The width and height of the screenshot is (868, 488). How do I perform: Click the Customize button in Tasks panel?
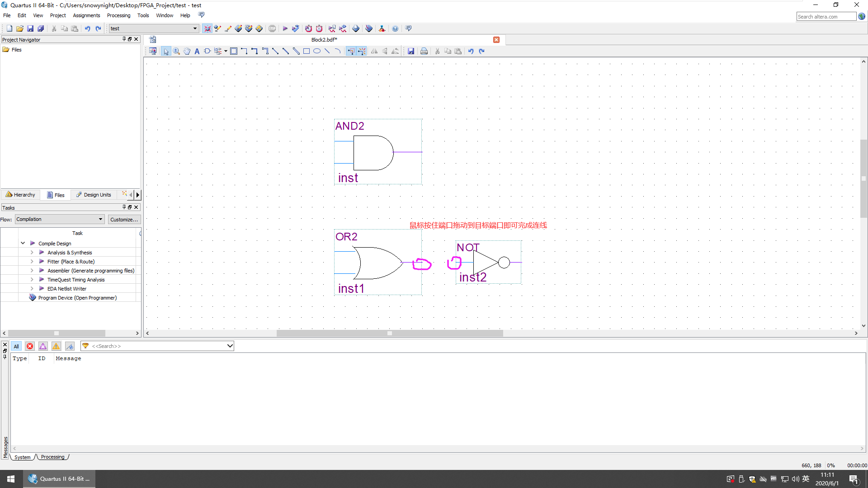coord(123,219)
